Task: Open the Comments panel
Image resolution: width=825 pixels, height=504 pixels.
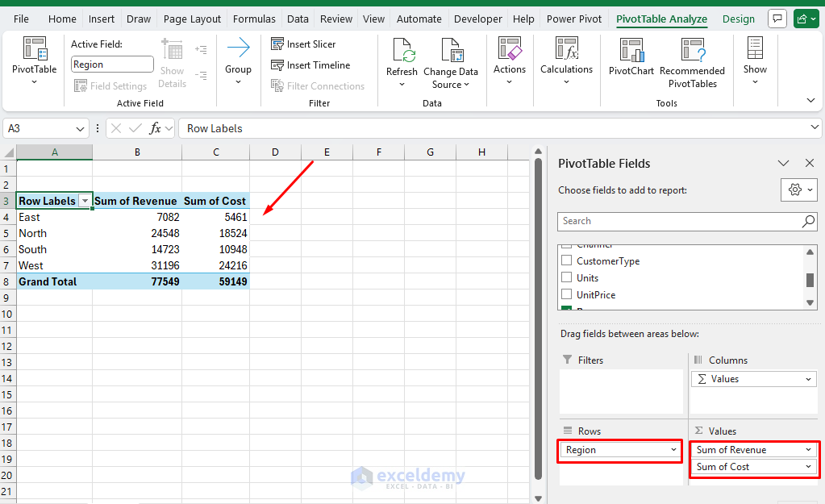Action: 776,18
